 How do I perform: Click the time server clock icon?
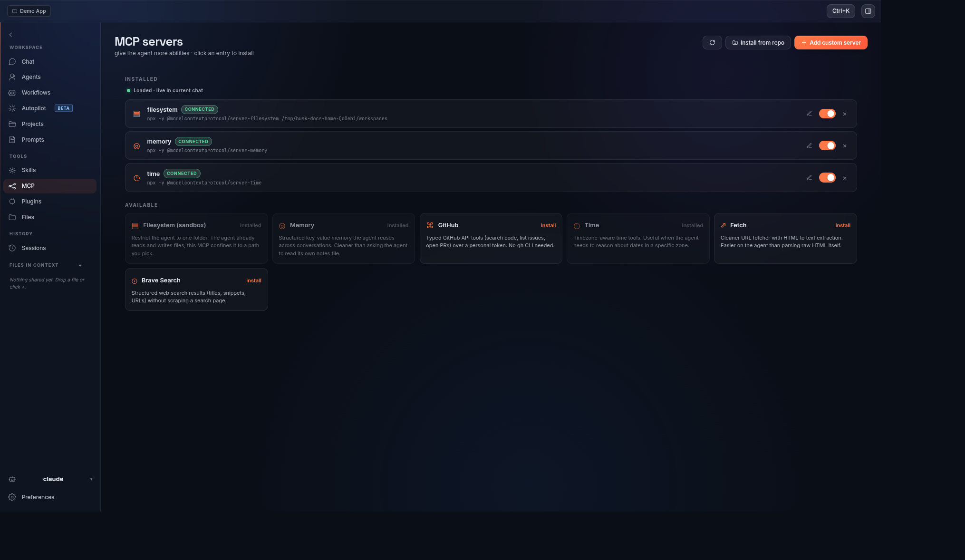tap(136, 178)
